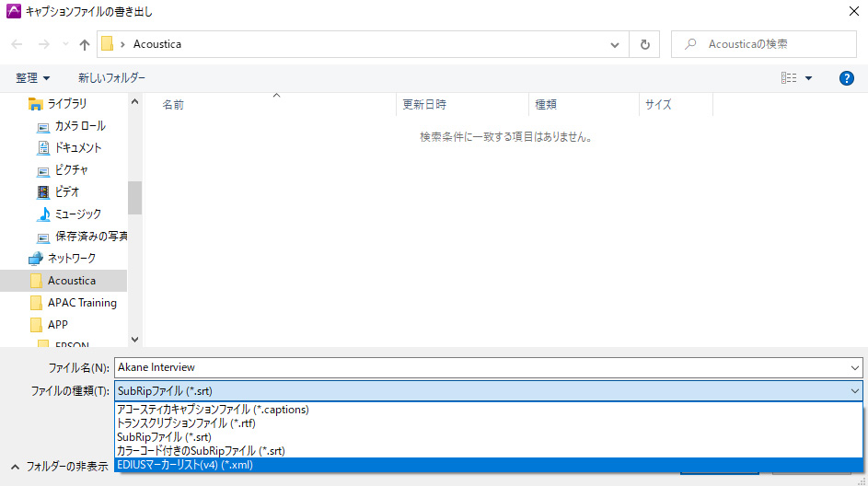
Task: Hide folders with フォルダーの非表示
Action: pos(60,467)
